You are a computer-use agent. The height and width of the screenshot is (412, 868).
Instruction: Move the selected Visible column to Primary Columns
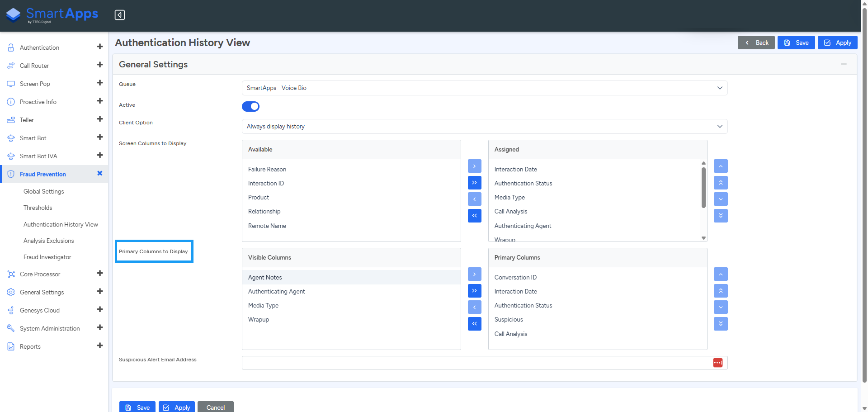474,274
